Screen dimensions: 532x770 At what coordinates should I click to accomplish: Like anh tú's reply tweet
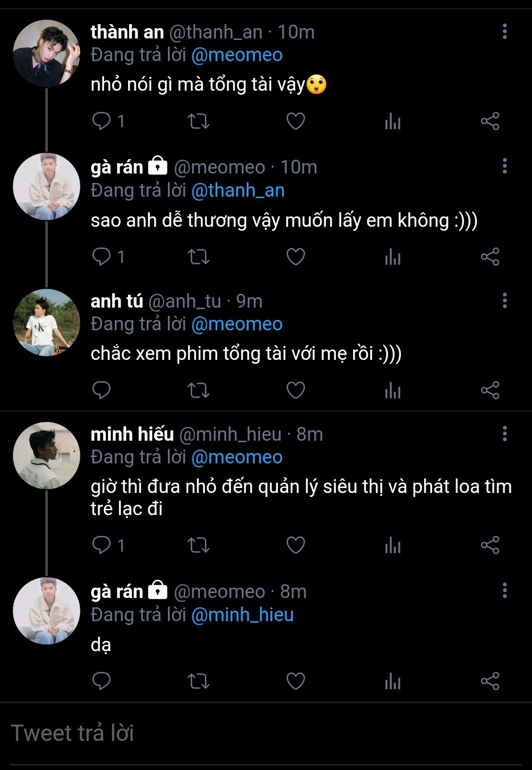(296, 390)
